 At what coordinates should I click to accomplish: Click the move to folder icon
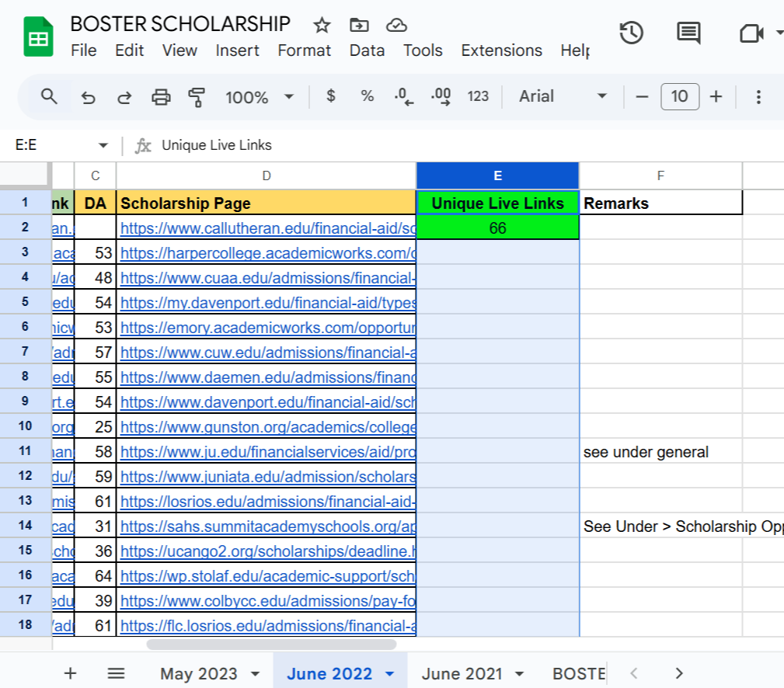point(359,26)
